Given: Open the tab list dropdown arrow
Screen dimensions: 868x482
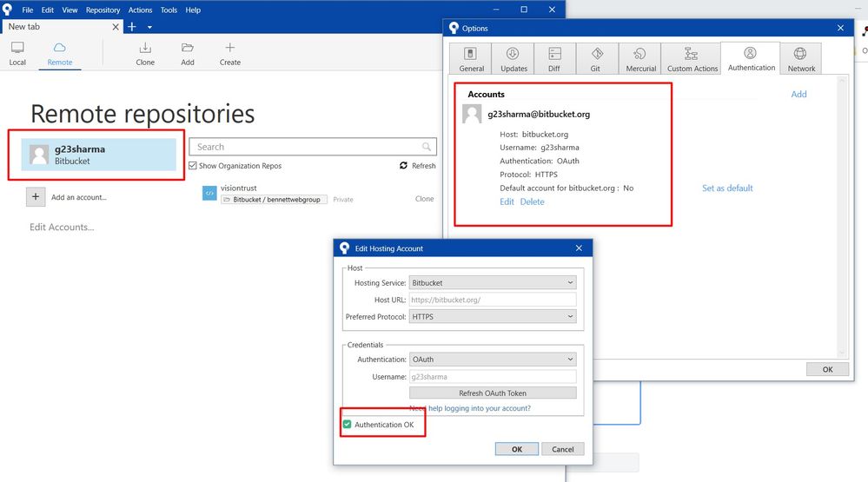Looking at the screenshot, I should coord(149,27).
